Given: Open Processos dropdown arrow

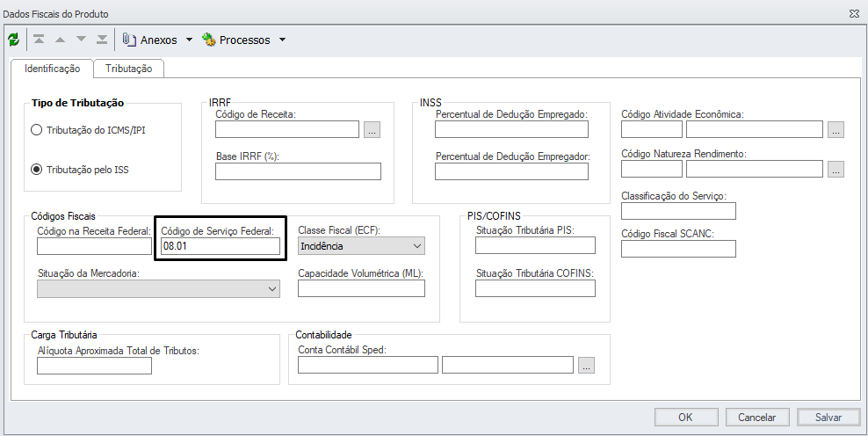Looking at the screenshot, I should coord(282,40).
